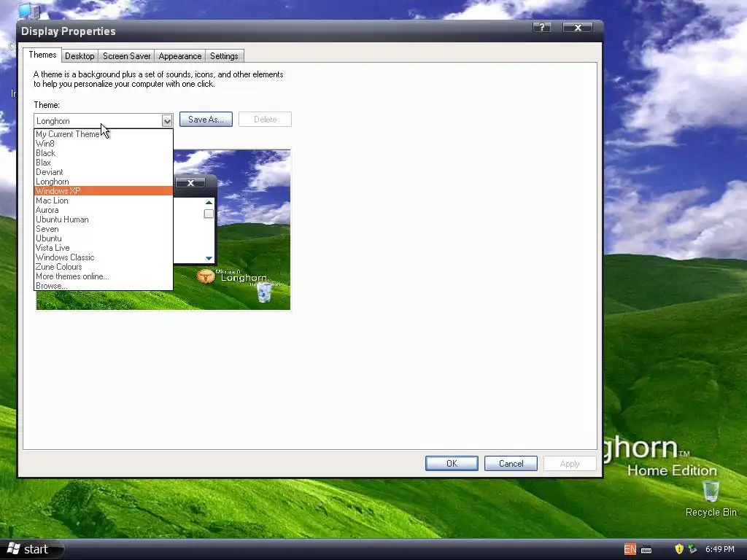This screenshot has width=747, height=560.
Task: Open the Screen Saver tab
Action: click(126, 55)
